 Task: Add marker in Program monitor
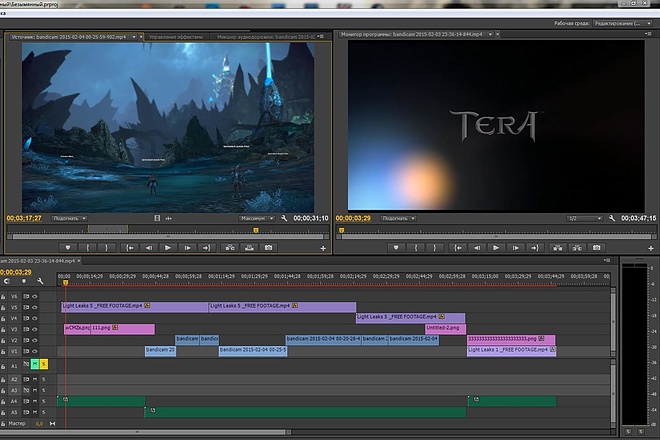tap(396, 248)
